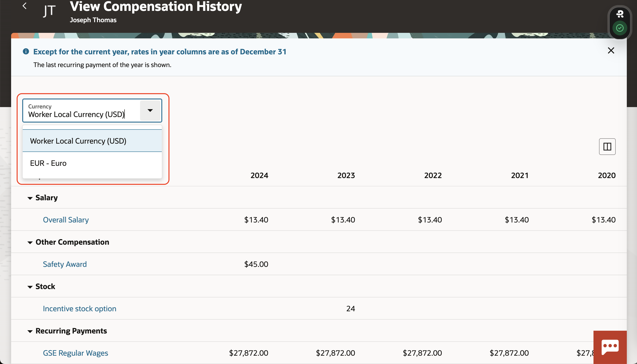
Task: Click GSE Regular Wages 2022 value $27,872.00
Action: coord(422,353)
